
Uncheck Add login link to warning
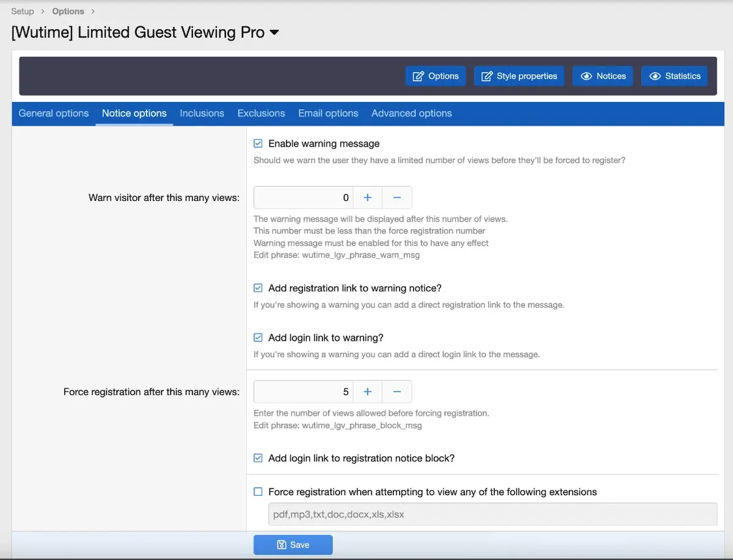tap(258, 338)
